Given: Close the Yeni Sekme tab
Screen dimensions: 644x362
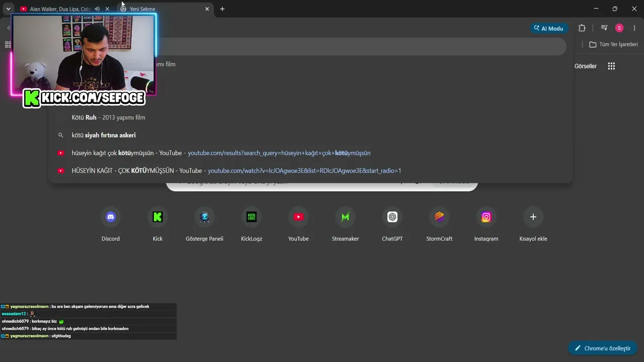Looking at the screenshot, I should (x=207, y=9).
